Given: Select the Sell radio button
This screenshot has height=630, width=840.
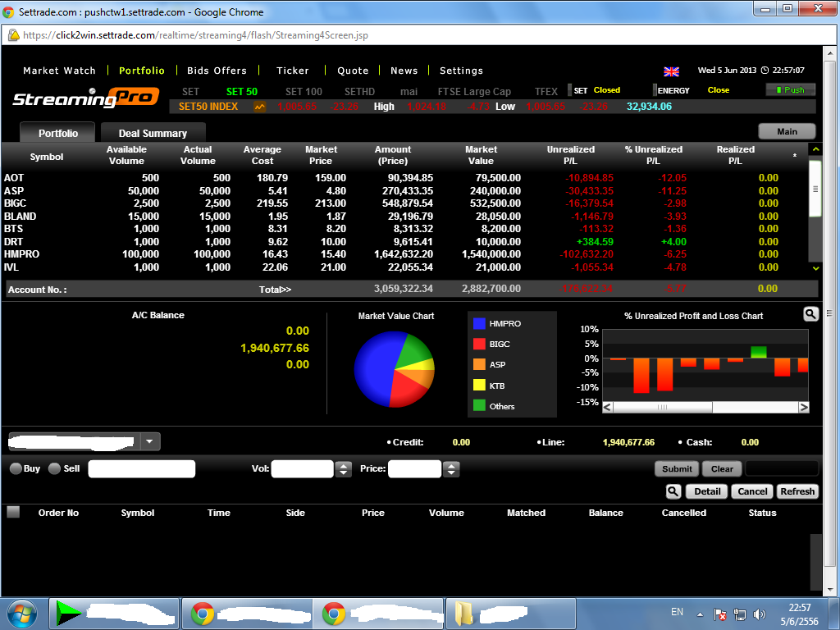Looking at the screenshot, I should pyautogui.click(x=54, y=468).
